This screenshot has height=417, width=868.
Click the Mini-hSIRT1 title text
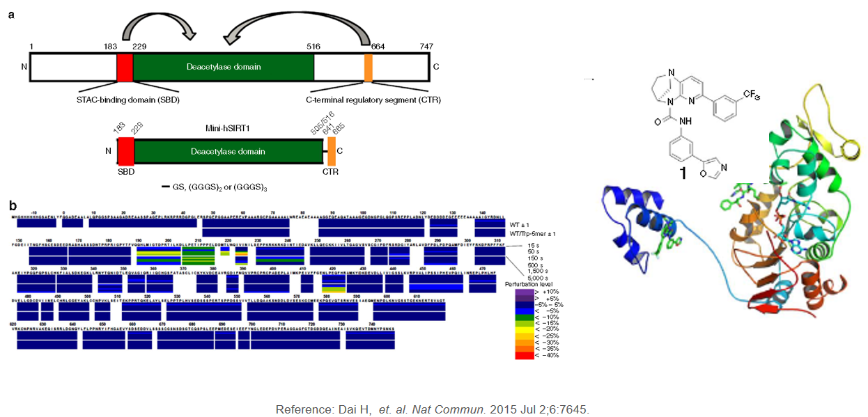coord(223,129)
